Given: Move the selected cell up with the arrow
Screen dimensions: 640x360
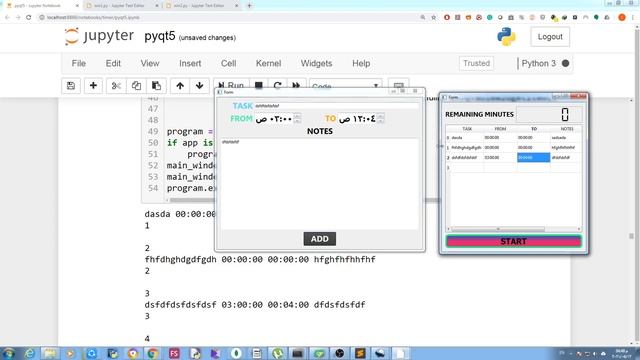Looking at the screenshot, I should coord(180,86).
